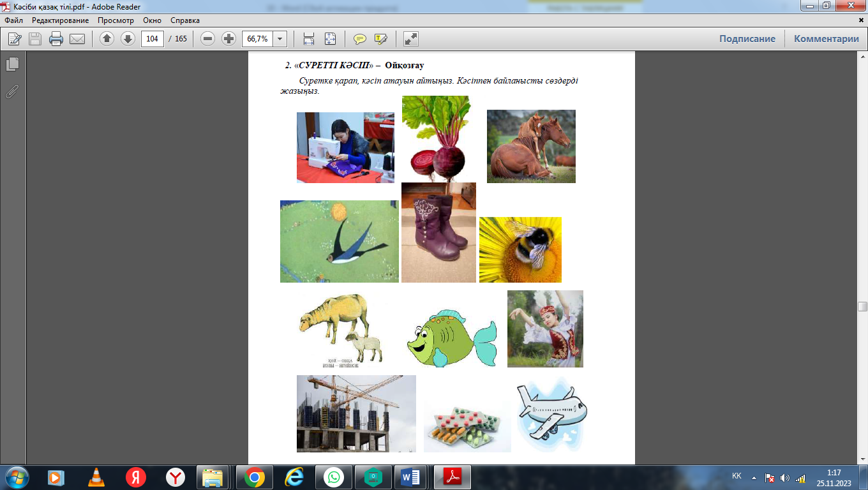868x490 pixels.
Task: Open WhatsApp in taskbar
Action: pos(333,477)
